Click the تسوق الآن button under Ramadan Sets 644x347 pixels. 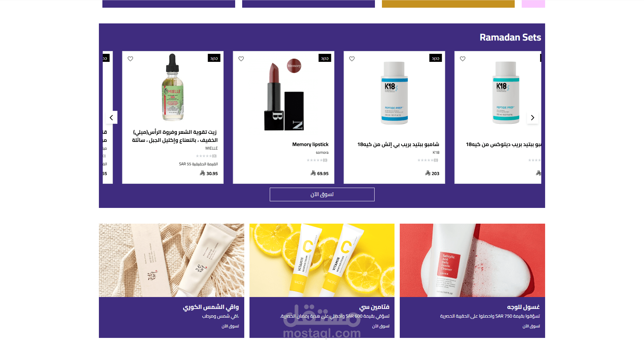322,194
